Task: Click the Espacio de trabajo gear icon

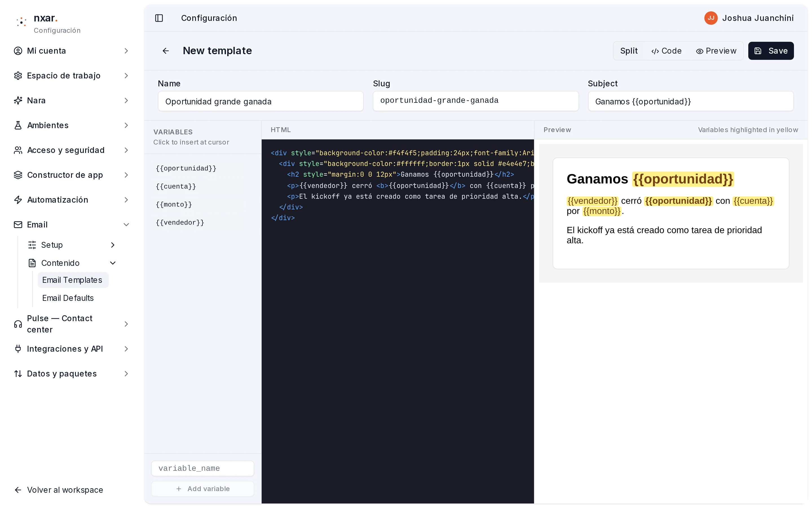Action: coord(18,76)
